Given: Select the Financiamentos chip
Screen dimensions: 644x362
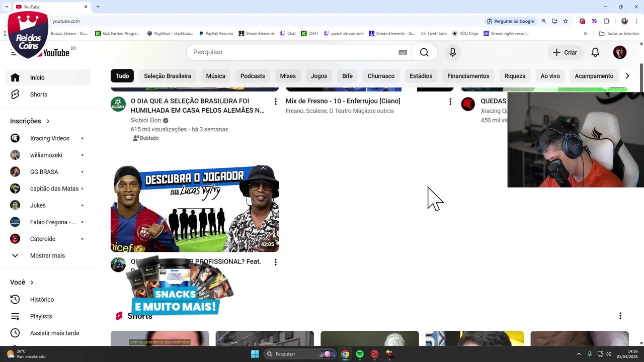Looking at the screenshot, I should [x=468, y=76].
